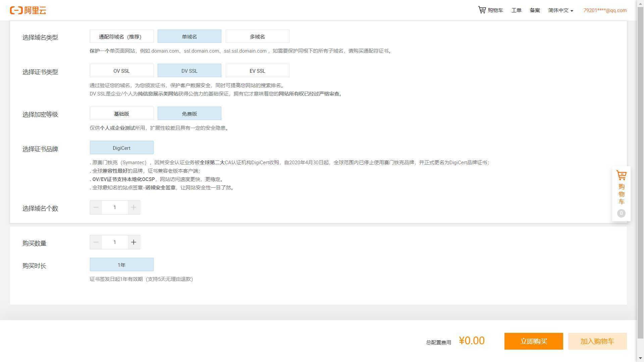644x362 pixels.
Task: Select wildcard domain type 通配符域名（推荐）
Action: pos(121,36)
